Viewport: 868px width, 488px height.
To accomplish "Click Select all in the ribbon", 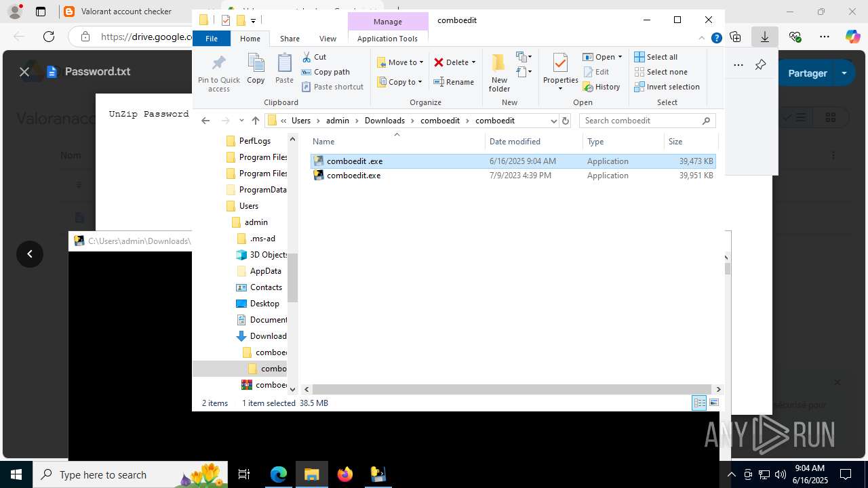I will [656, 57].
